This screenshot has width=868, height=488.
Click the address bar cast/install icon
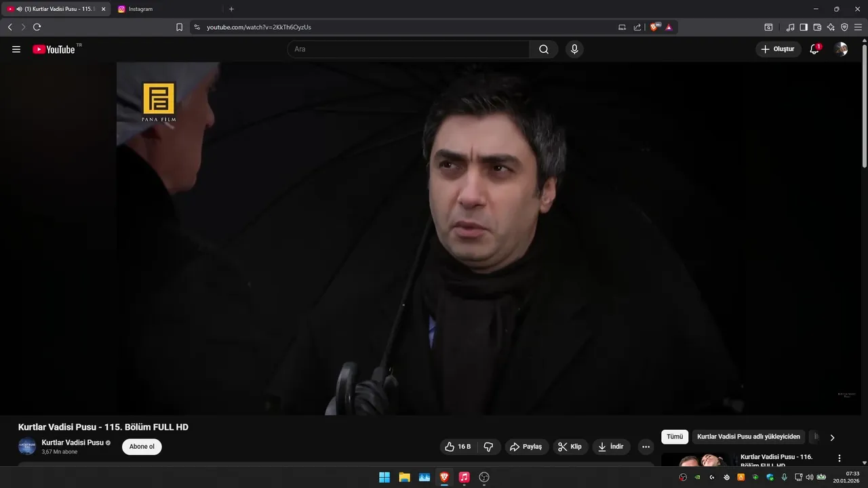tap(622, 27)
